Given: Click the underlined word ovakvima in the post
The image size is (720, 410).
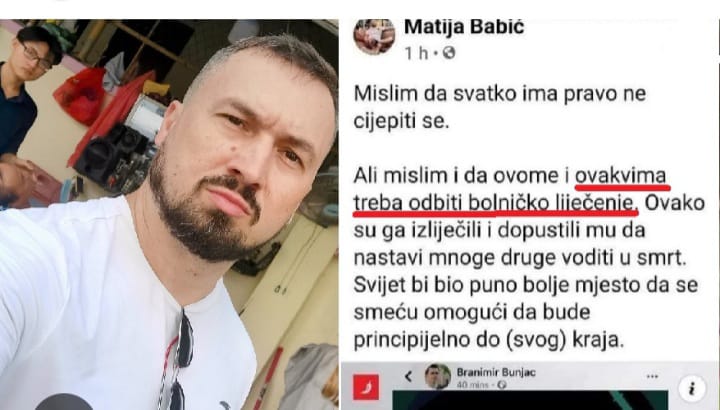Looking at the screenshot, I should click(621, 176).
